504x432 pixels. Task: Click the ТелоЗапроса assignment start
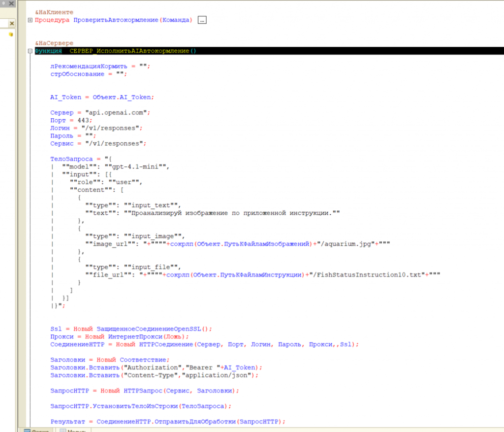tap(81, 159)
